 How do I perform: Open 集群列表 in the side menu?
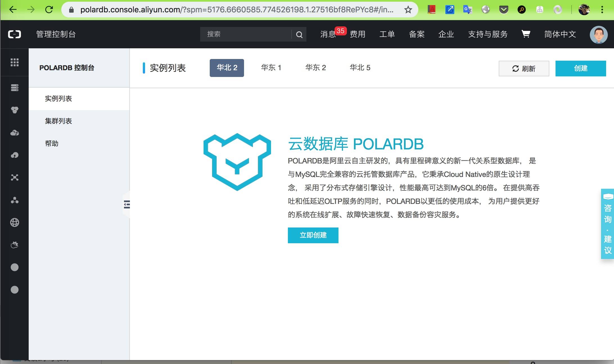(x=79, y=121)
